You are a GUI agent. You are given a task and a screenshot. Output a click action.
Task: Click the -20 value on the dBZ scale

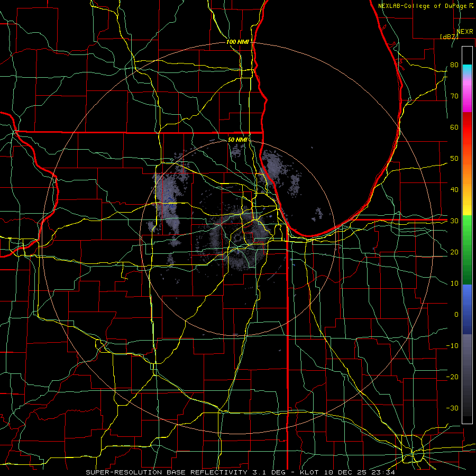[x=452, y=377]
